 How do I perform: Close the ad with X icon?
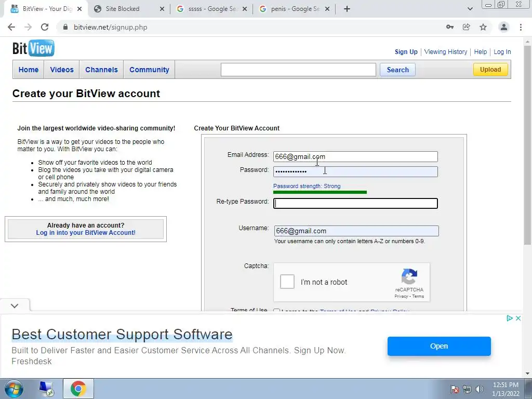(518, 318)
